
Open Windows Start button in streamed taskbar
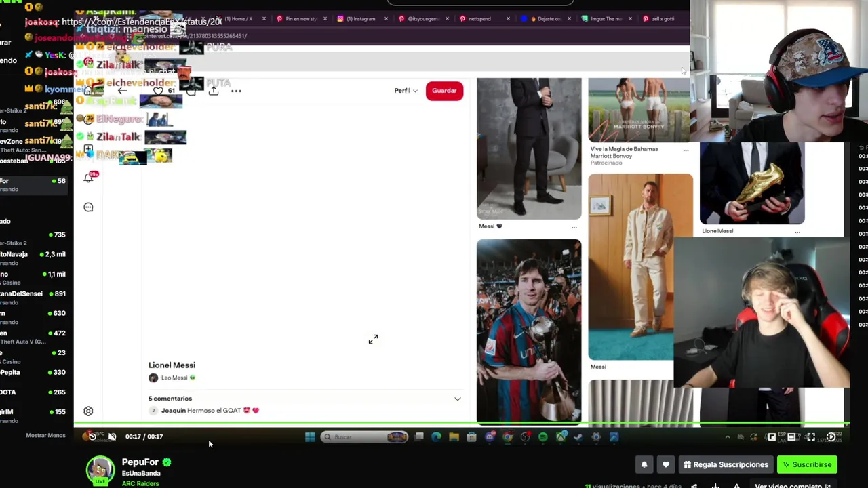pos(310,437)
